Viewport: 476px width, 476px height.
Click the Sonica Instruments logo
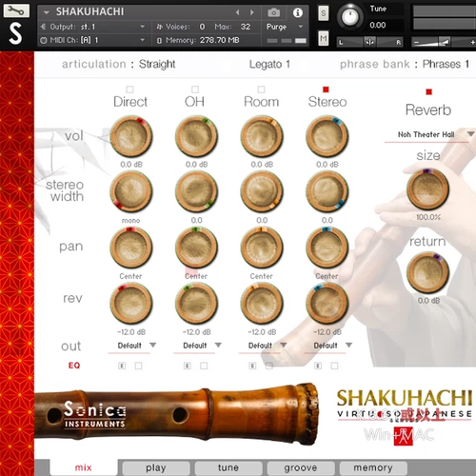click(94, 415)
